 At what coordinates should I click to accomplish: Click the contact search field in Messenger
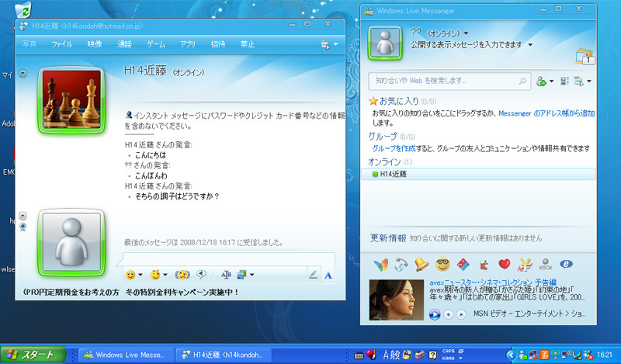[449, 81]
